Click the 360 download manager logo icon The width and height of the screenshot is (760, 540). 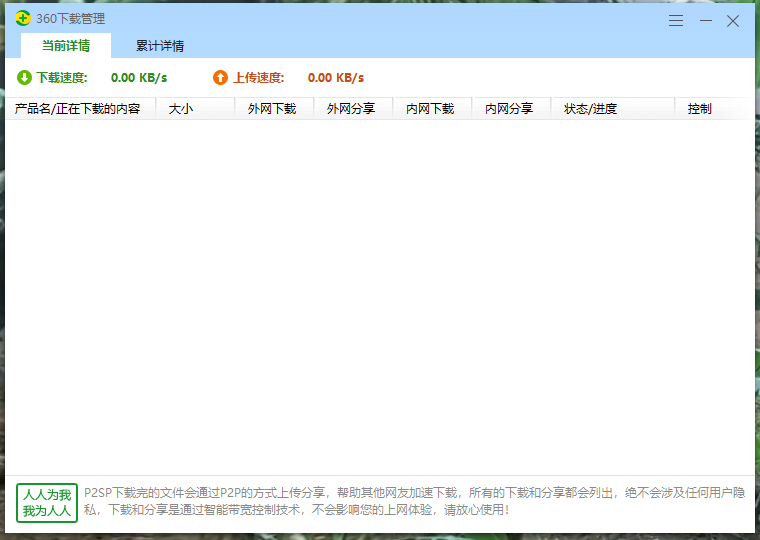pos(23,18)
